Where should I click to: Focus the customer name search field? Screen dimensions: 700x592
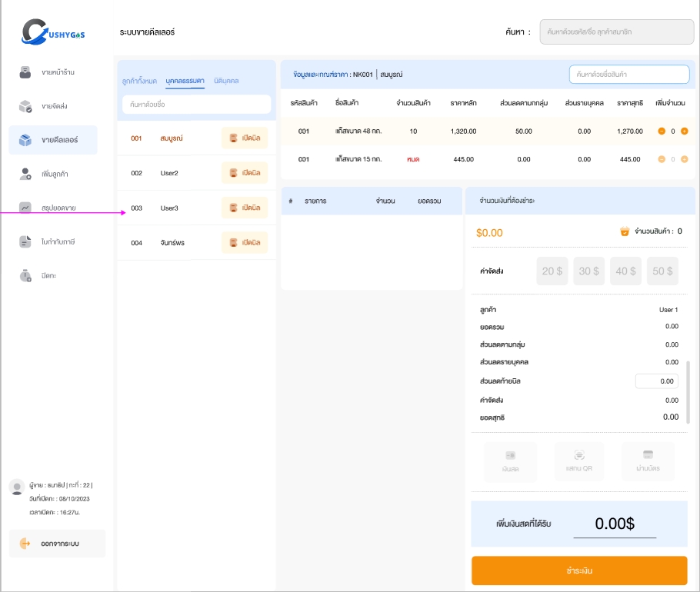[196, 104]
